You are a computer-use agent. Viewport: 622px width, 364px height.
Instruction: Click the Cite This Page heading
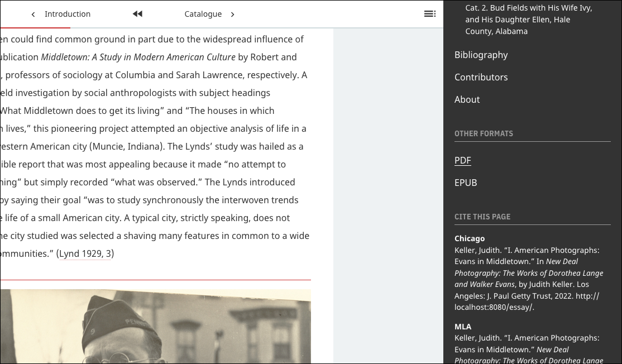point(481,217)
